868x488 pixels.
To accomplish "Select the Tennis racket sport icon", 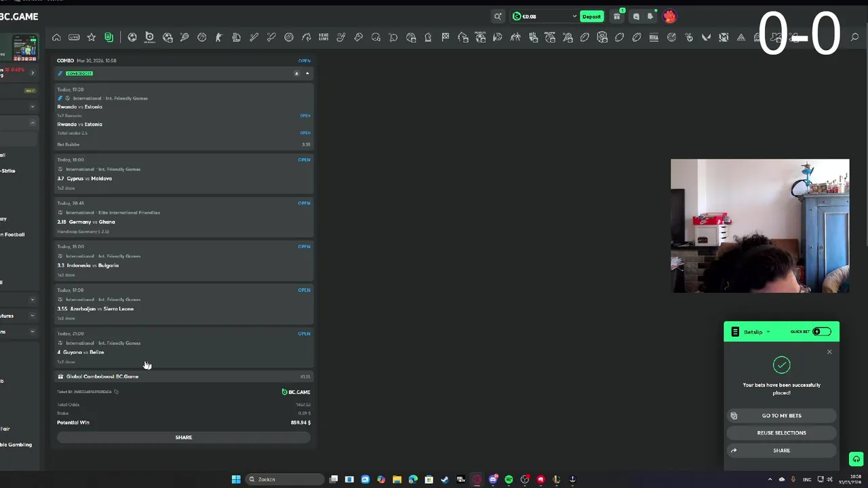I will 184,37.
